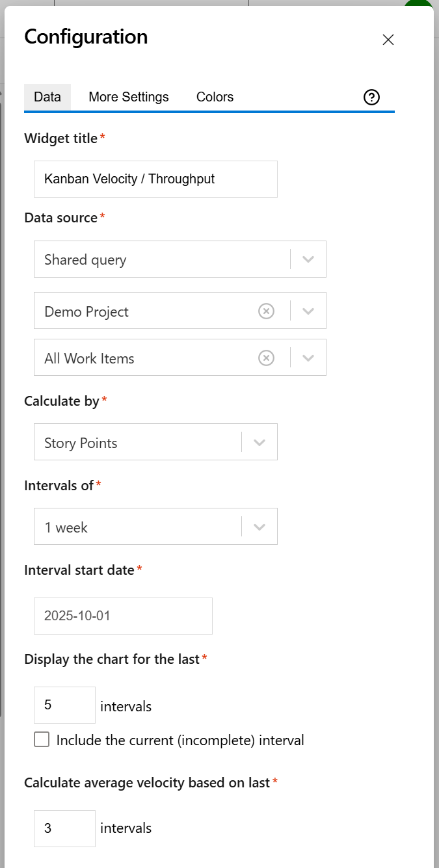
Task: Clear the All Work Items query selection
Action: click(266, 358)
